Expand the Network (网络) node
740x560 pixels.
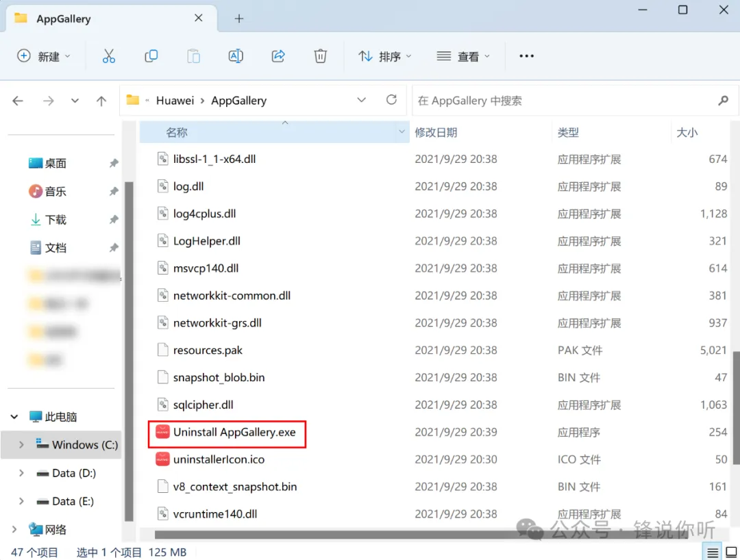point(14,529)
